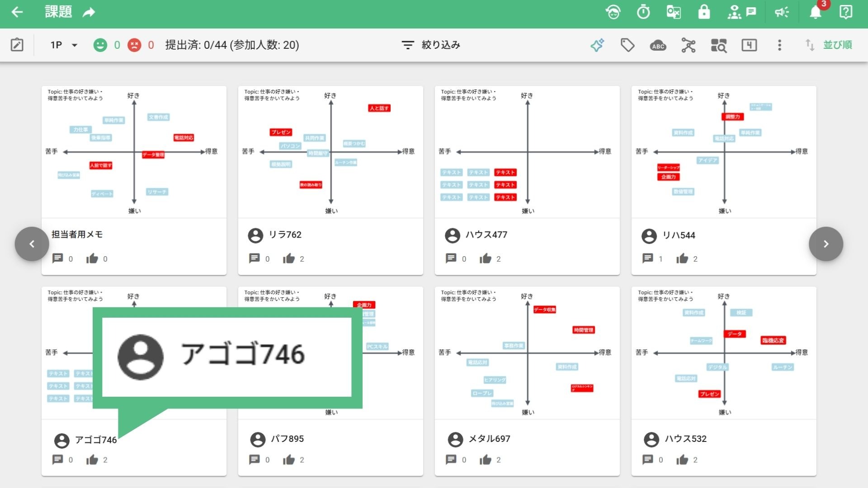Image resolution: width=868 pixels, height=488 pixels.
Task: Click the green smiley face counter
Action: click(100, 45)
